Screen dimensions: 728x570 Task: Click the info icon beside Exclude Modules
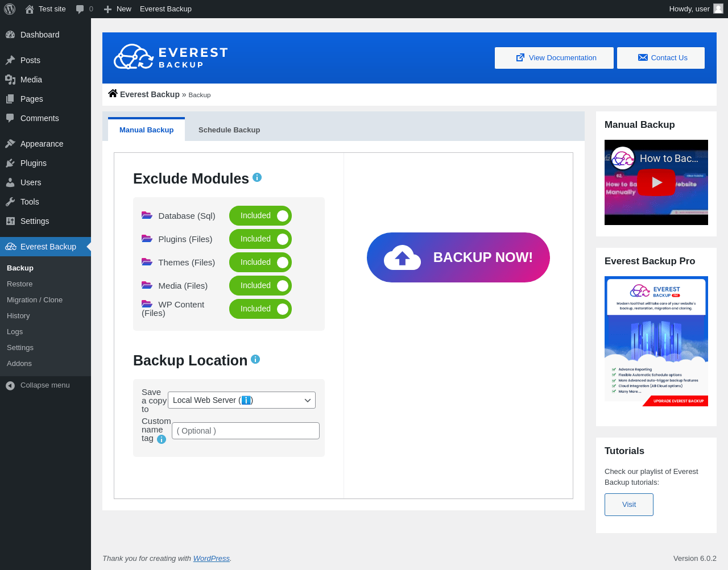click(257, 177)
